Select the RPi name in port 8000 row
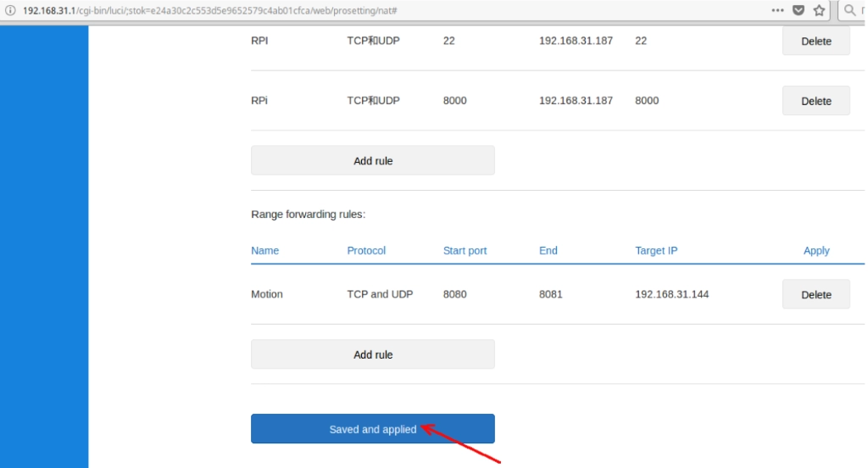868x468 pixels. pos(259,100)
